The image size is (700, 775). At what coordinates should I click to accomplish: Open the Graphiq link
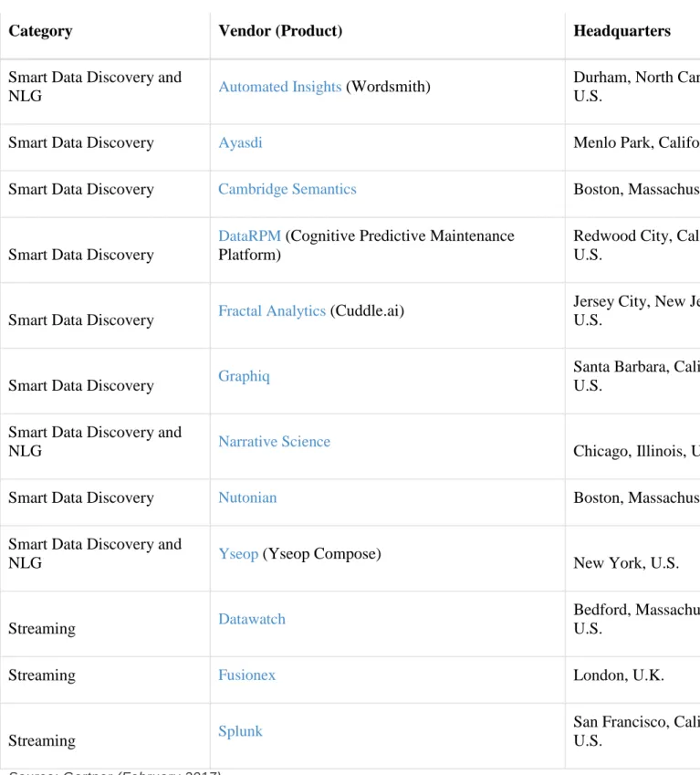[x=244, y=377]
